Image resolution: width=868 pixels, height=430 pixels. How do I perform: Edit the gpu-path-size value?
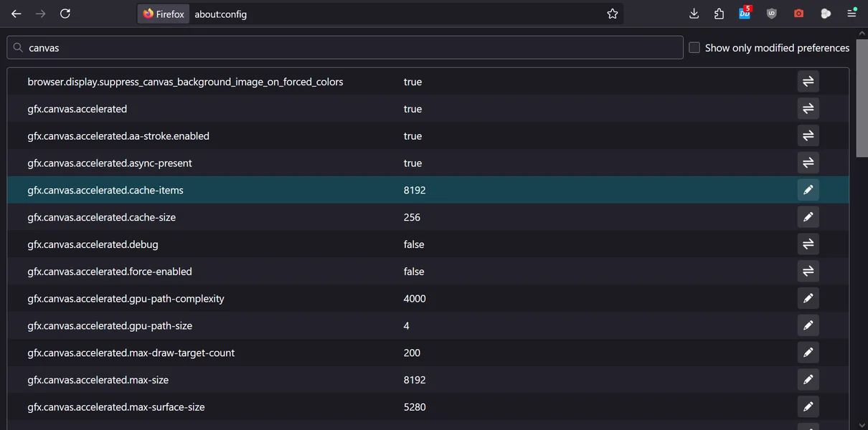pyautogui.click(x=808, y=325)
